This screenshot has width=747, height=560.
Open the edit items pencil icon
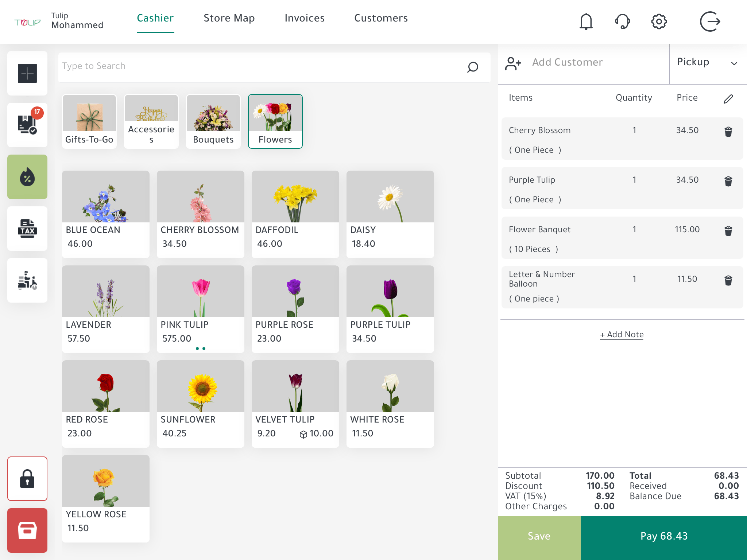pyautogui.click(x=728, y=98)
